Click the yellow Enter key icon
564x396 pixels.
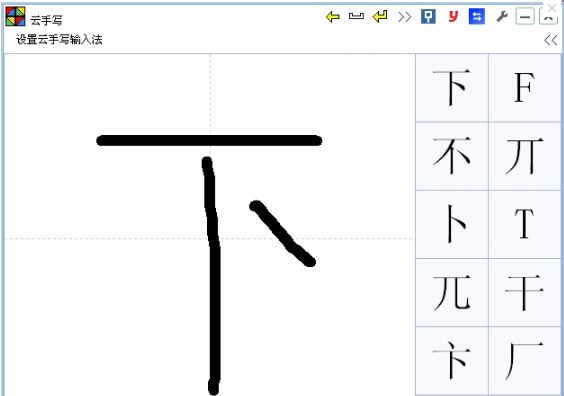(x=380, y=17)
